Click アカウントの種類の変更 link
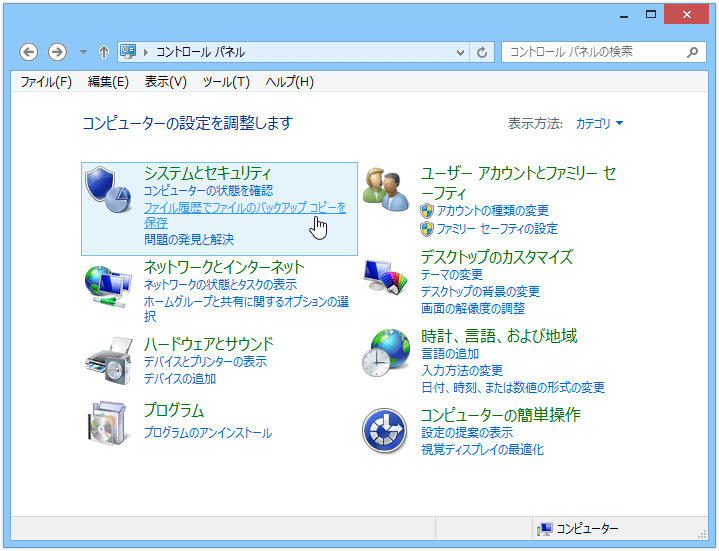Screen dimensions: 719x551 (493, 211)
